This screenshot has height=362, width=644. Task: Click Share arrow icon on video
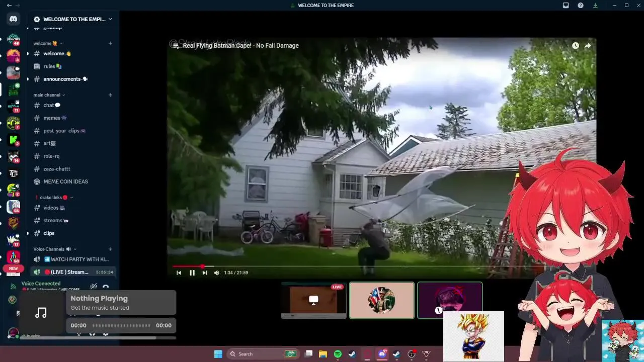pyautogui.click(x=588, y=45)
